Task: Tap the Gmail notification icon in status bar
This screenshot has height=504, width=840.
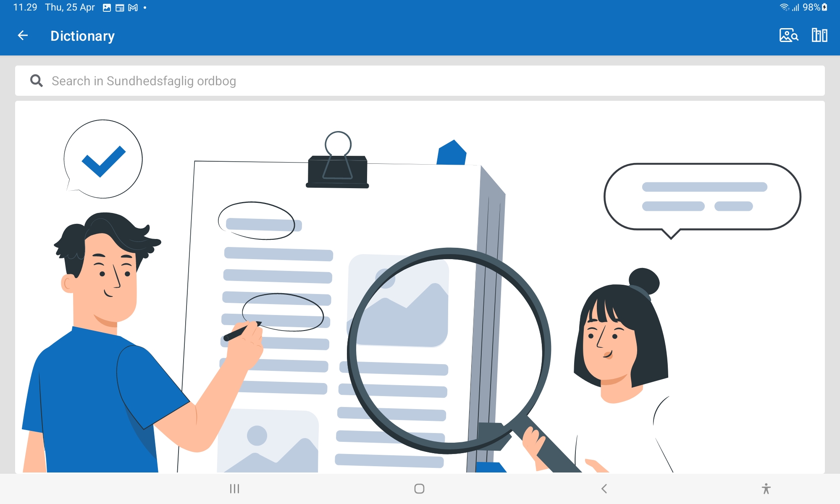Action: [x=133, y=8]
